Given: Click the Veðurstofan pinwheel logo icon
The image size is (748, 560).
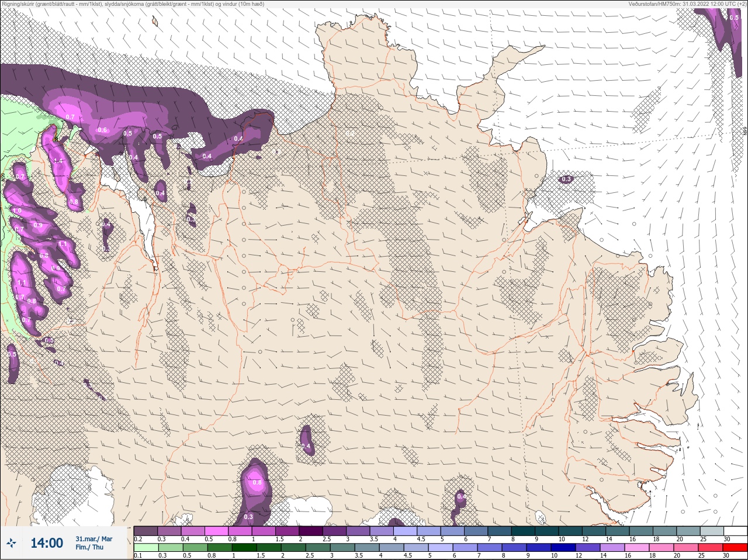Looking at the screenshot, I should (x=12, y=543).
